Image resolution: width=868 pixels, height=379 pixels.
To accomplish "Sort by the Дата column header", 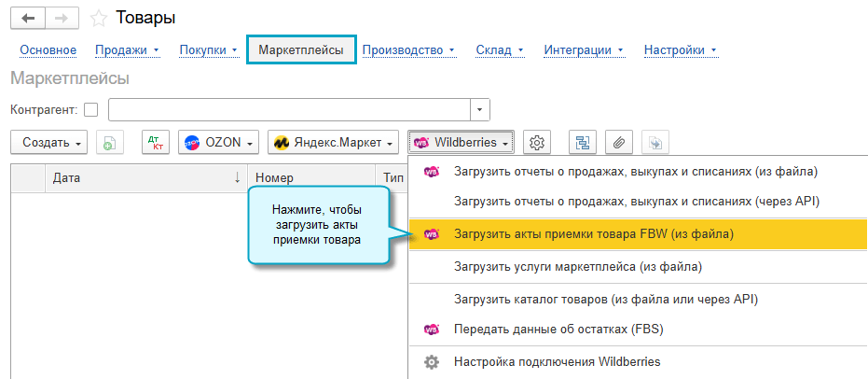I will coord(146,178).
